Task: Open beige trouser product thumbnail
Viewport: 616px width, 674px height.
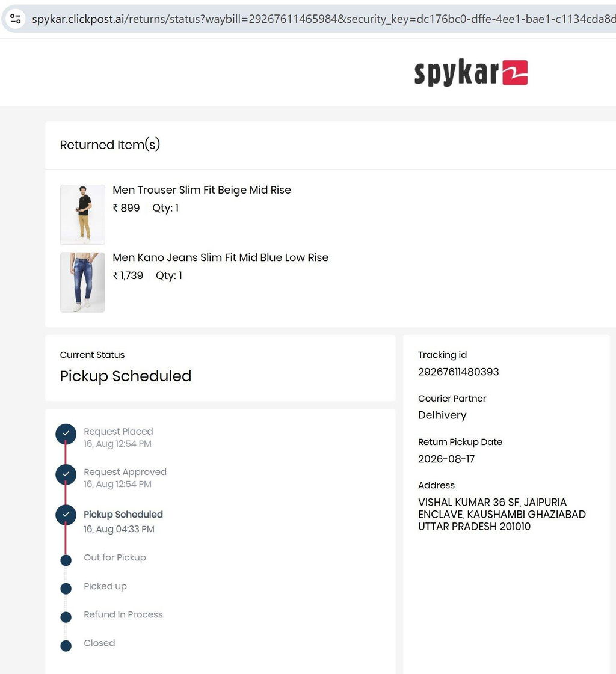Action: pyautogui.click(x=82, y=215)
